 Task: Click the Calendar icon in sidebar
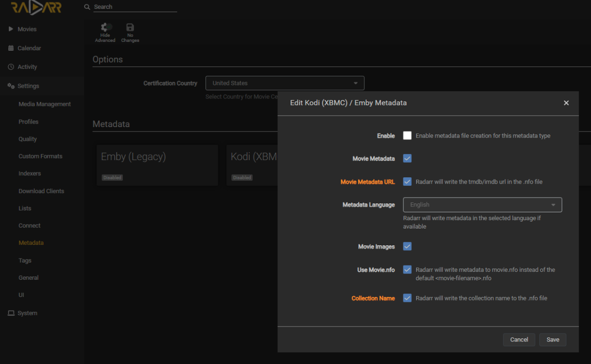coord(11,48)
